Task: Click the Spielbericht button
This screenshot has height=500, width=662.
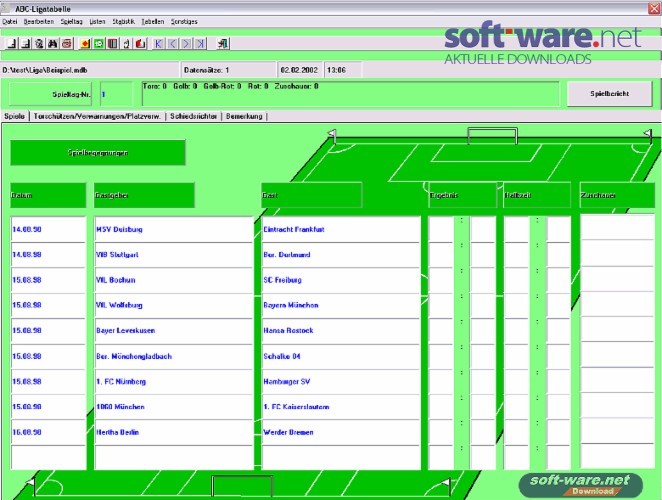Action: coord(610,94)
